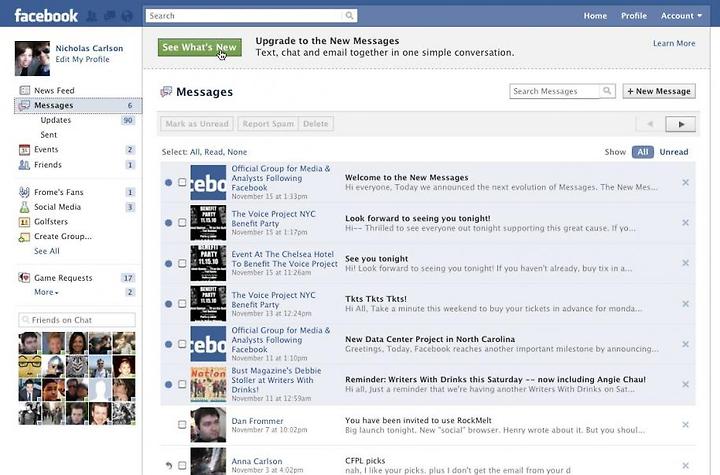Remove the Tkts Tkts Tkts! message
720x475 pixels.
(685, 304)
